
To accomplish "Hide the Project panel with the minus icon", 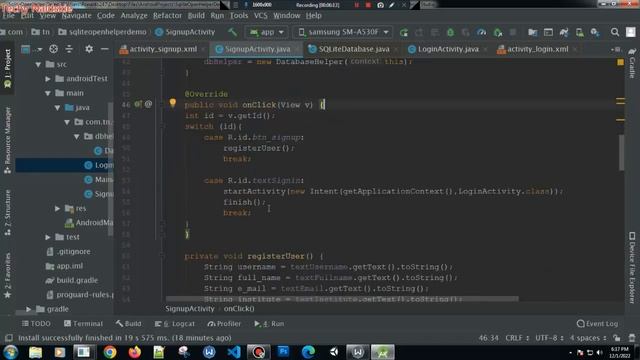I will click(104, 49).
